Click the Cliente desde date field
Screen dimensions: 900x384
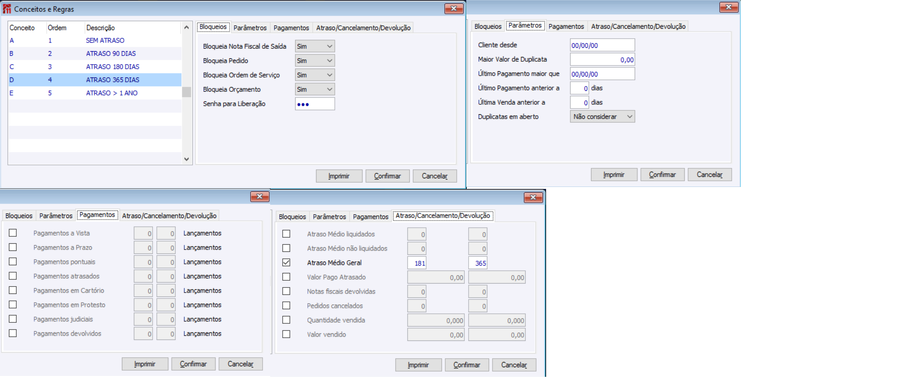[x=603, y=45]
